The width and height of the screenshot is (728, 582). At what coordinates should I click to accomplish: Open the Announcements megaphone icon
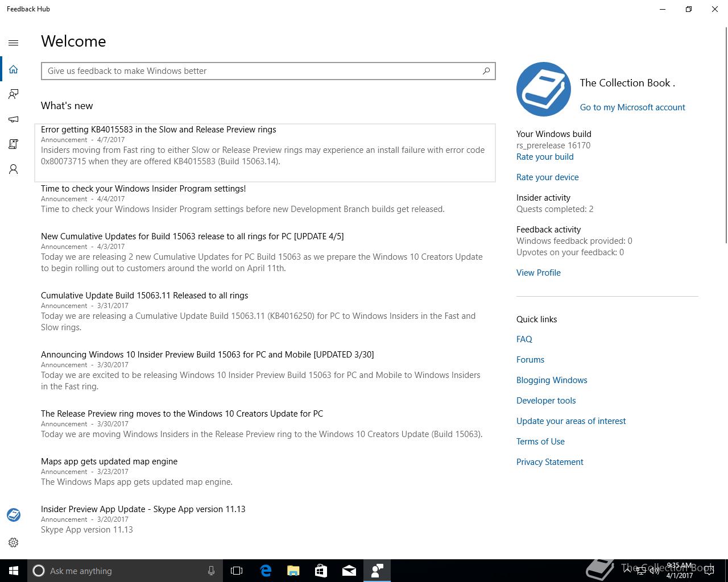point(14,119)
